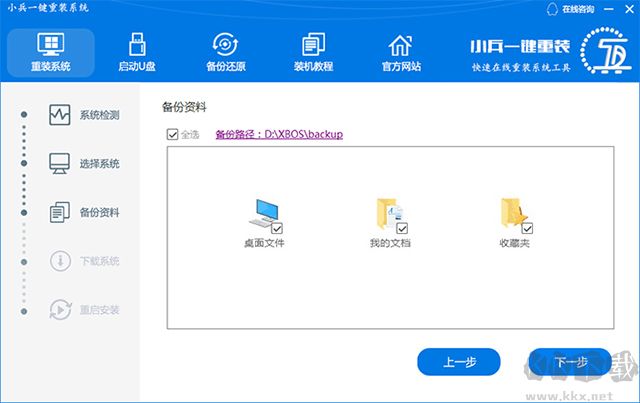
Task: Click the 收藏夹 label
Action: 514,243
